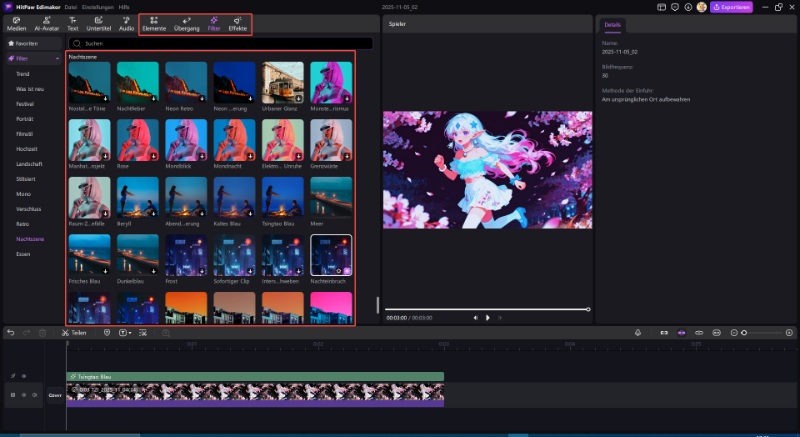Select the Festival filter category
The height and width of the screenshot is (437, 800).
click(25, 104)
